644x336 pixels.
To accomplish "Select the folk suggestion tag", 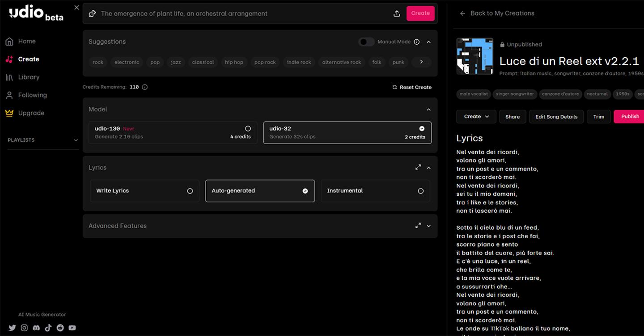I will (377, 62).
